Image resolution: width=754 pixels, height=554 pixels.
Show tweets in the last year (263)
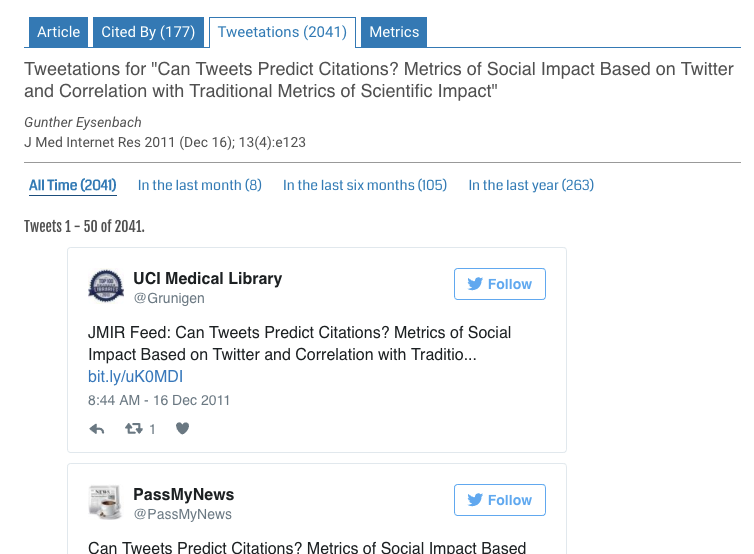point(531,185)
